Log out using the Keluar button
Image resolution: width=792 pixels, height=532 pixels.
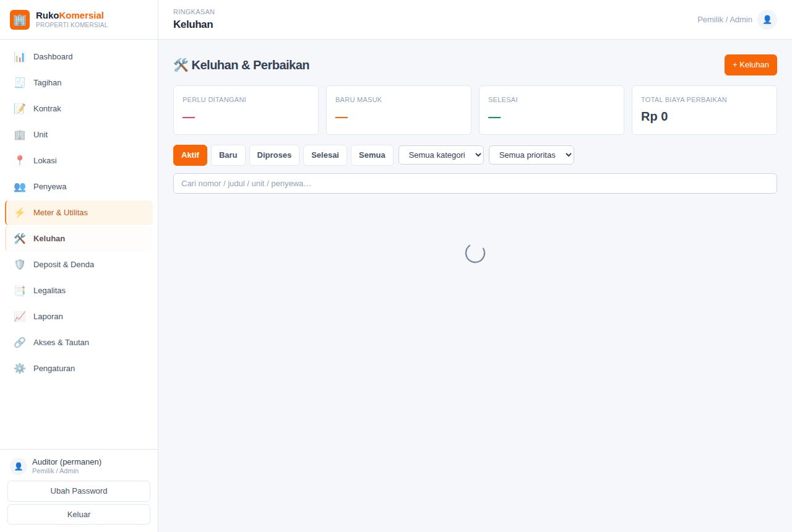tap(79, 515)
